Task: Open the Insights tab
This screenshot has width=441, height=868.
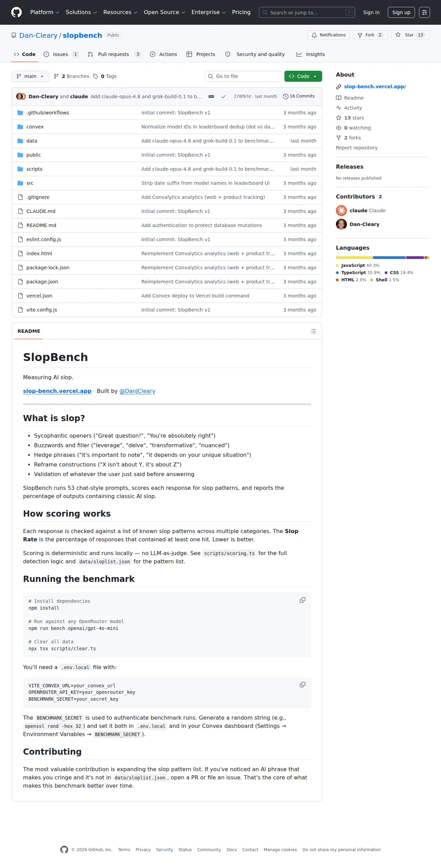Action: click(310, 54)
